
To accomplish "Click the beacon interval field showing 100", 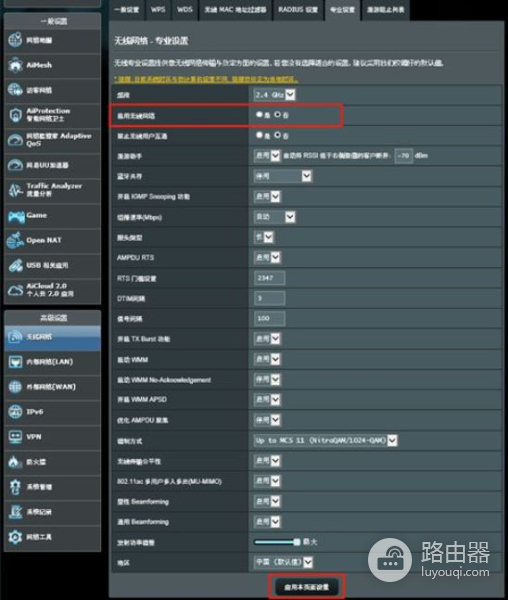I will 269,318.
